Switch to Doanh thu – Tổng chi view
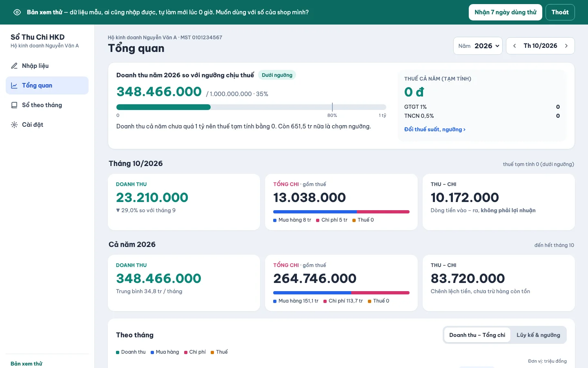The height and width of the screenshot is (368, 588). click(x=477, y=335)
